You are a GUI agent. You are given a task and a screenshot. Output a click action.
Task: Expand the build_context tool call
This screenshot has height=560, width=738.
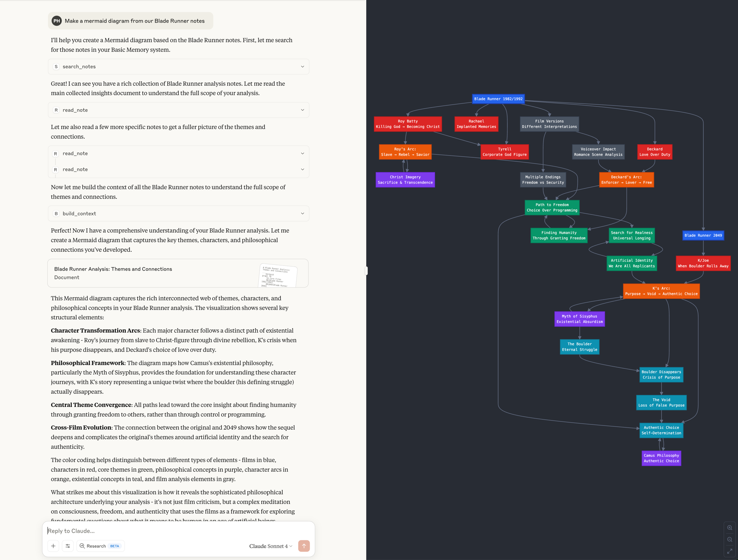pyautogui.click(x=302, y=213)
